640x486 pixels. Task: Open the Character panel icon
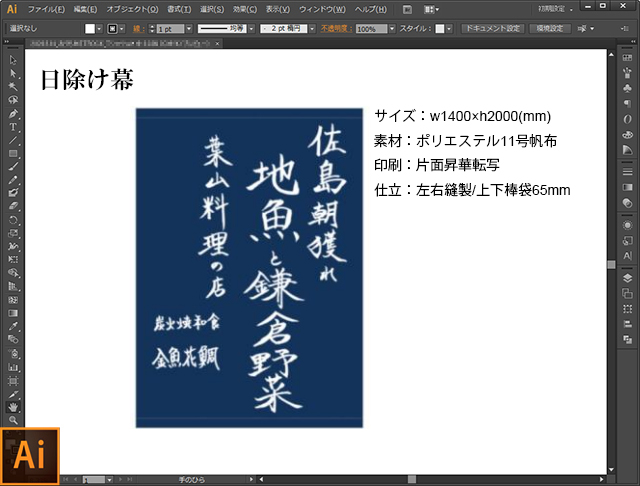tap(627, 255)
